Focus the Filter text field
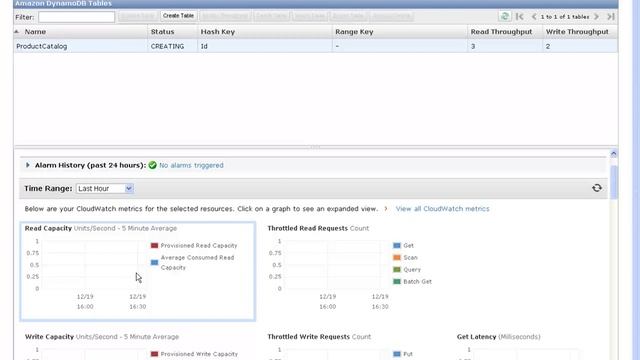This screenshot has height=360, width=640. pos(77,17)
